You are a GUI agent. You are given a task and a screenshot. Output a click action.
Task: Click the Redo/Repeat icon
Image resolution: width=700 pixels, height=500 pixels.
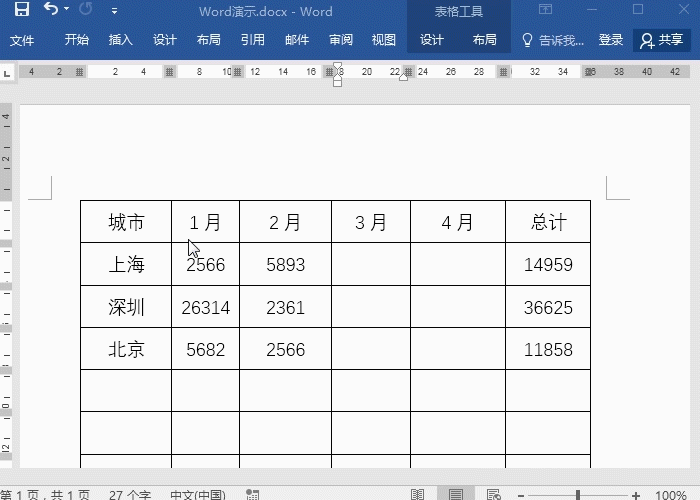point(86,9)
